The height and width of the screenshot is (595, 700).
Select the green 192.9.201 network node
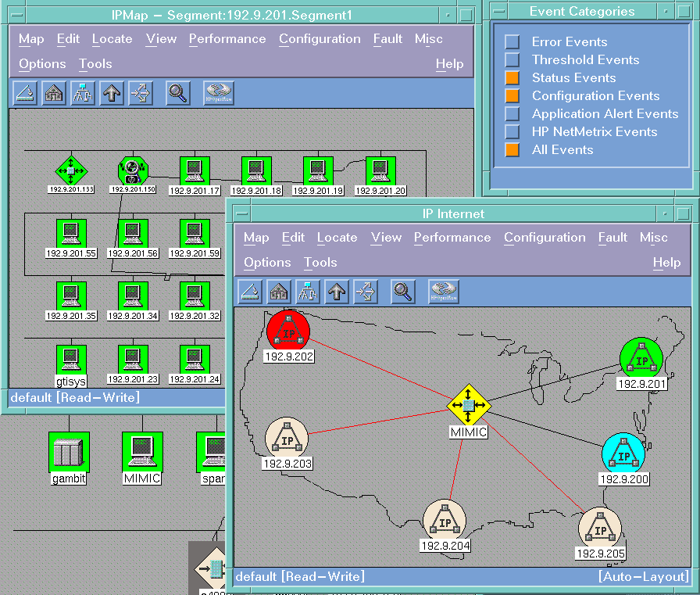point(641,359)
